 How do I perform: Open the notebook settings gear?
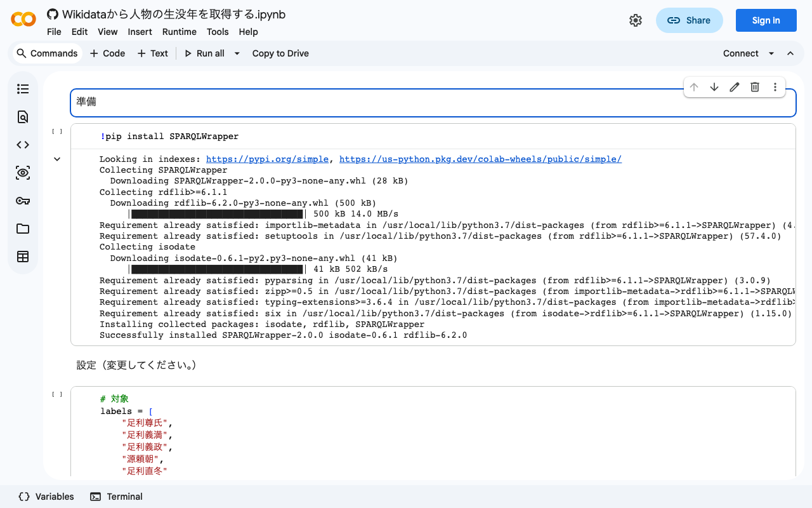point(636,20)
